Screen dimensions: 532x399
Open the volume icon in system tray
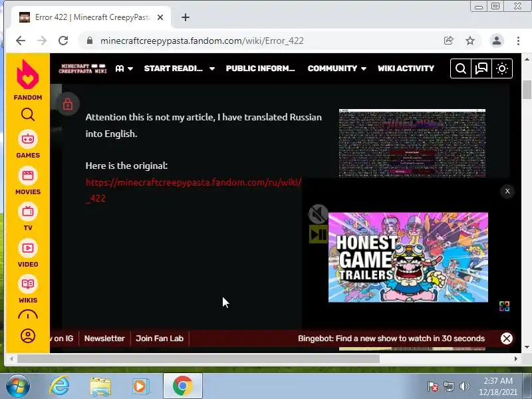(464, 386)
